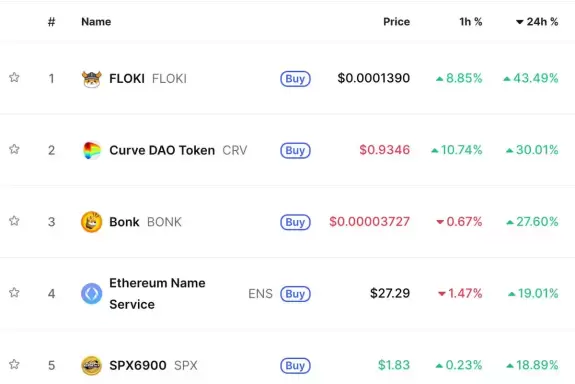Screen dimensions: 575x384
Task: Sort by the # rank column
Action: tap(51, 22)
